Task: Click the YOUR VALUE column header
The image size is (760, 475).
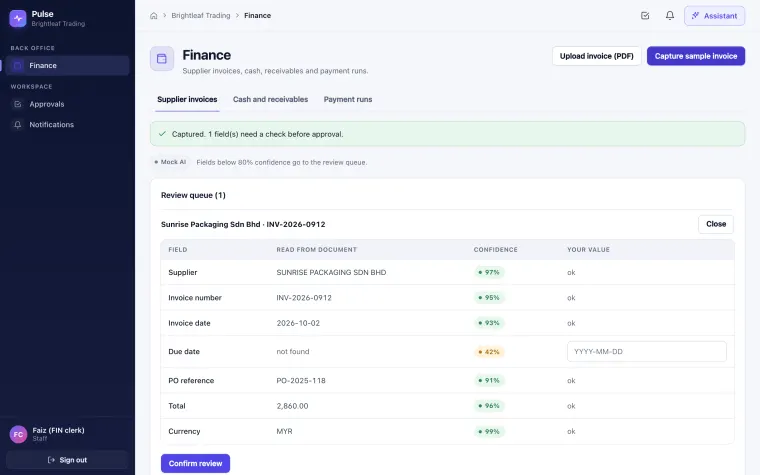Action: (x=588, y=250)
